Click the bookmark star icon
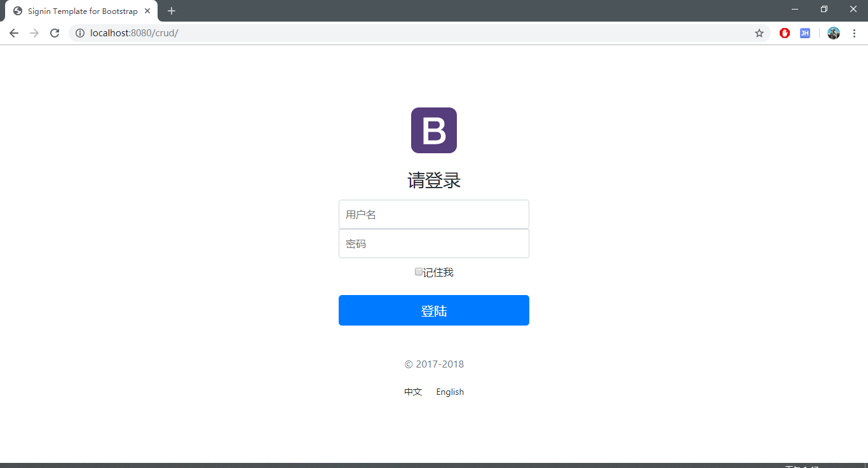 (759, 32)
